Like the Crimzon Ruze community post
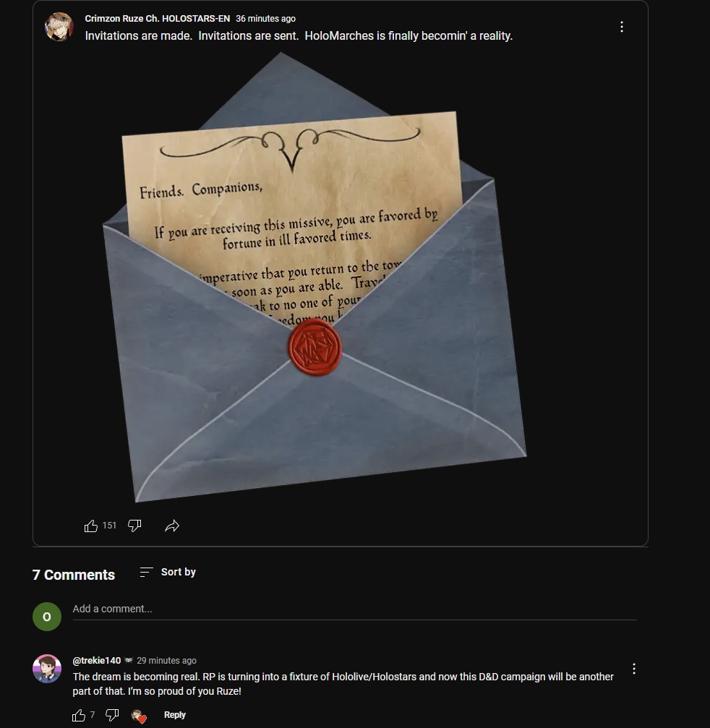Screen dimensions: 710x728 (91, 526)
